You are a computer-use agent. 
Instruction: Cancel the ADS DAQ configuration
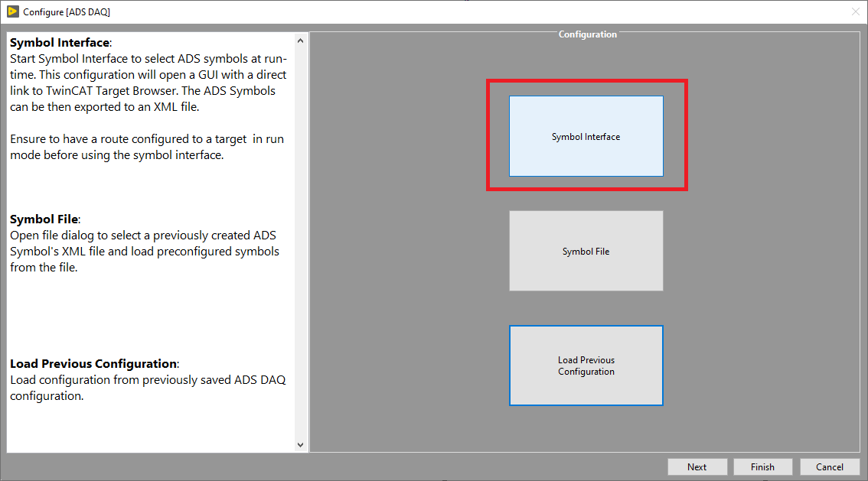pos(829,466)
